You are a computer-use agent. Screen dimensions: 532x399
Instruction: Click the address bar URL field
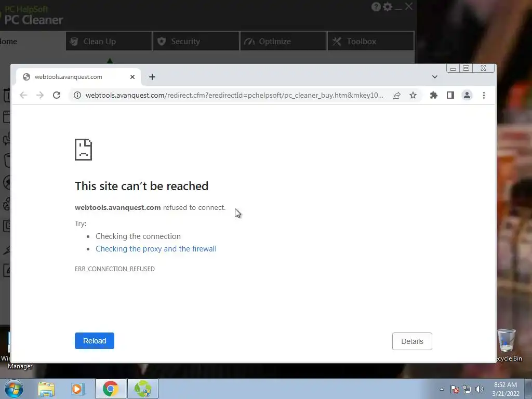[234, 96]
